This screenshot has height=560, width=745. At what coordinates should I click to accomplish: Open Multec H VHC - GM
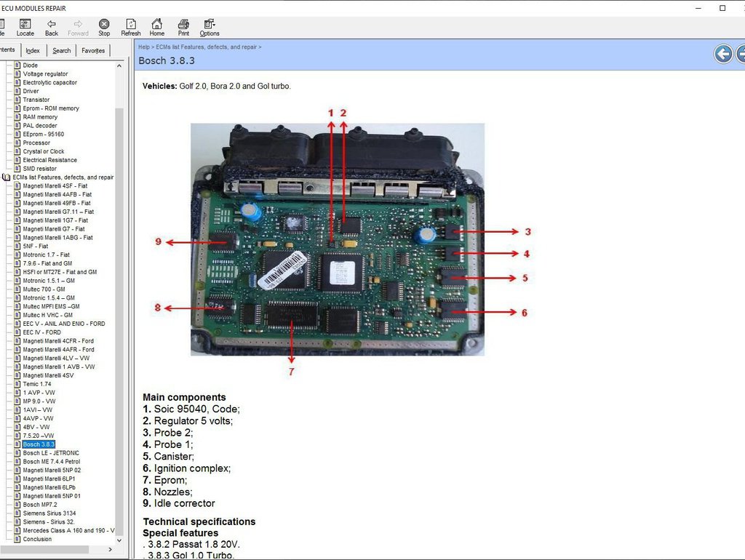point(48,315)
